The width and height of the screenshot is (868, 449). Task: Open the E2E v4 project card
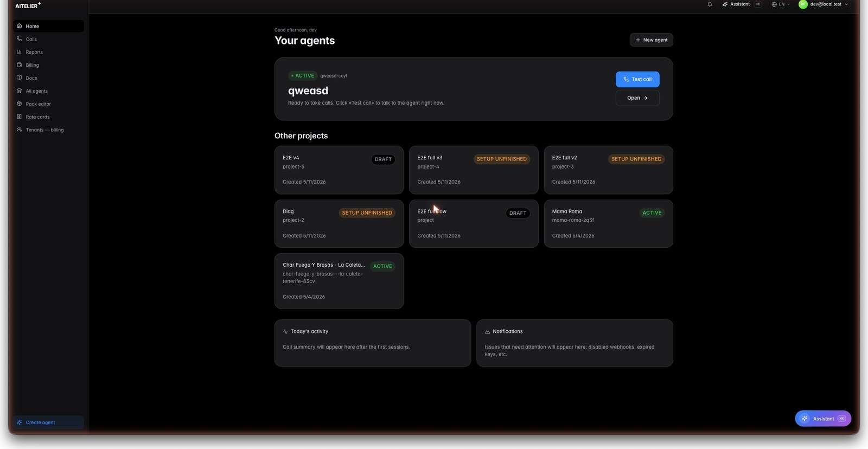[x=339, y=170]
